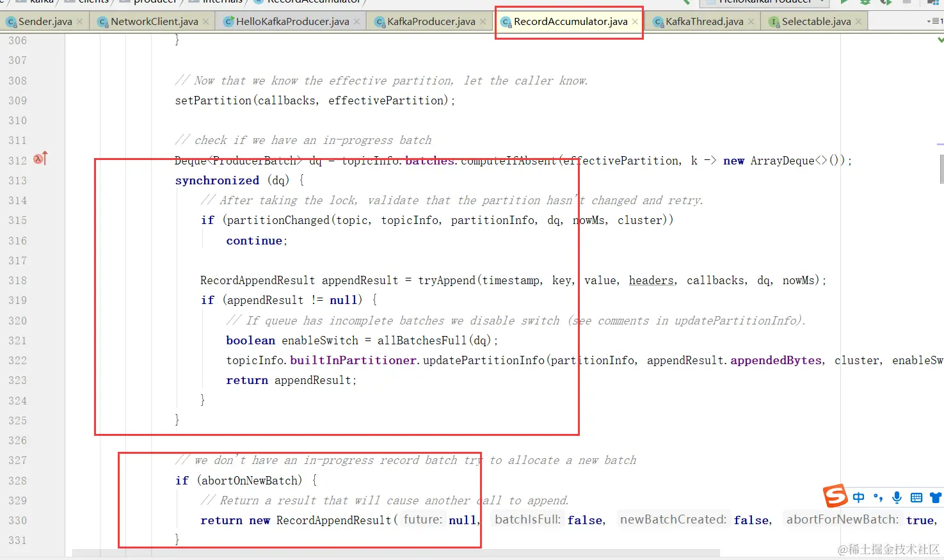
Task: Close the Sender.java tab
Action: coord(80,22)
